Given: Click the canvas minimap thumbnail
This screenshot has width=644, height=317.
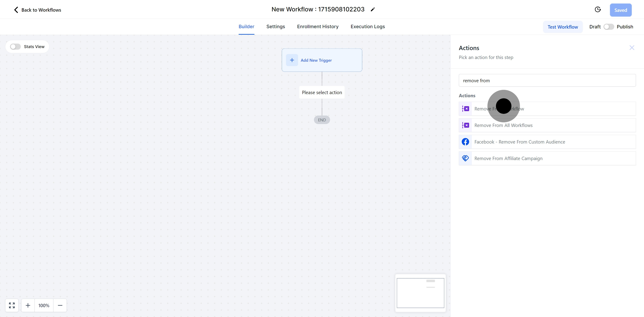Looking at the screenshot, I should (420, 293).
